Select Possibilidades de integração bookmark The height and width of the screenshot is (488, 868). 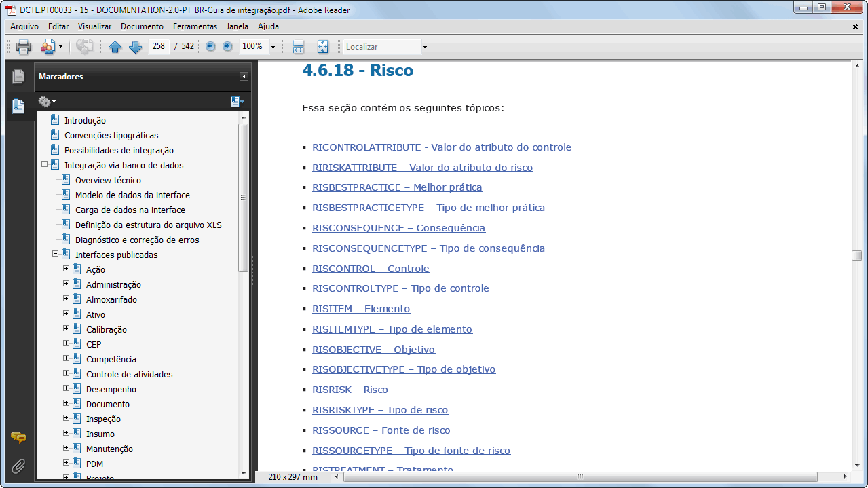tap(119, 150)
